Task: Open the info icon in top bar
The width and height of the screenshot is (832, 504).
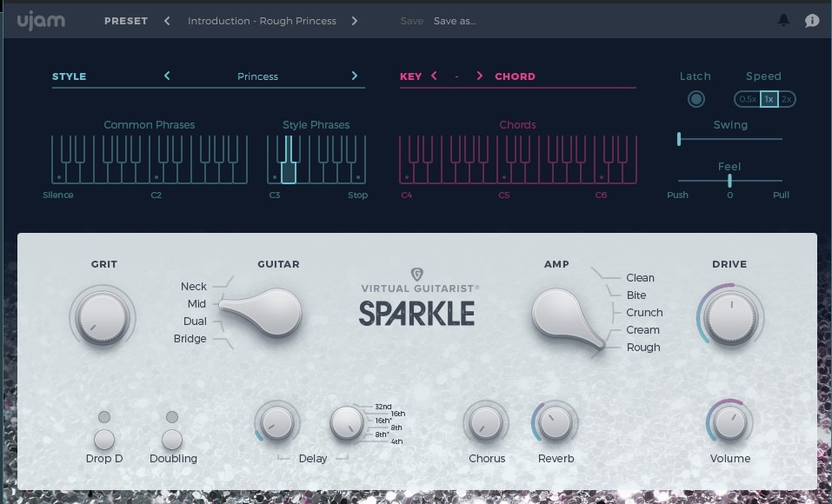Action: click(x=812, y=21)
